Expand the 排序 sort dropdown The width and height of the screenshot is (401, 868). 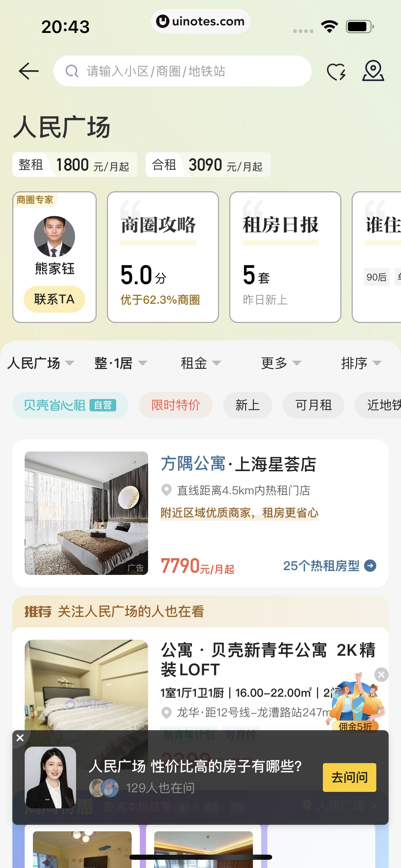point(361,363)
